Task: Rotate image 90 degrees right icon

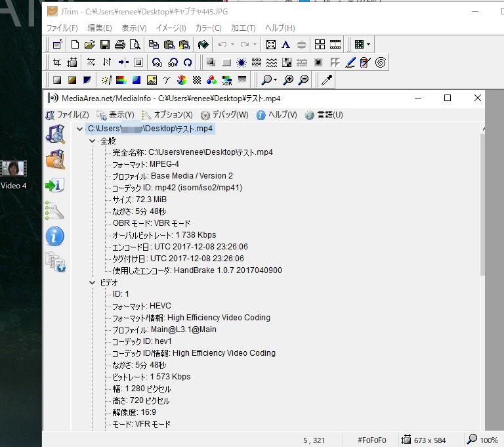Action: click(173, 62)
